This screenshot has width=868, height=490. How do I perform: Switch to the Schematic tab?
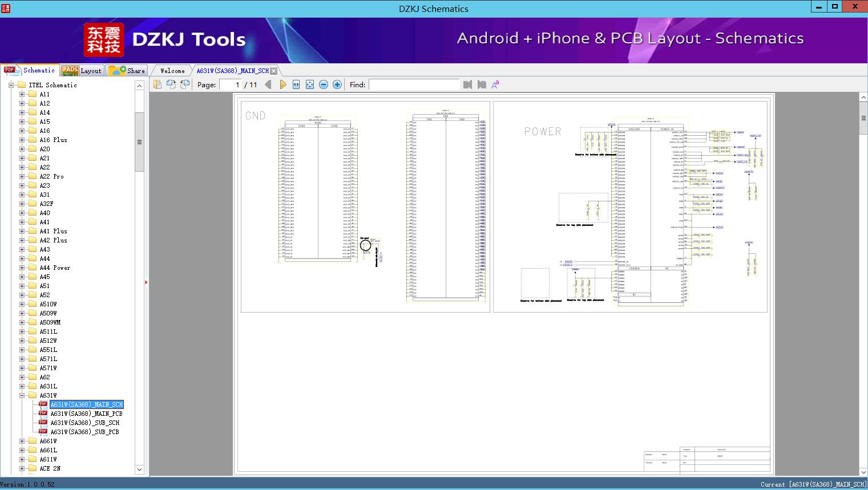point(30,70)
